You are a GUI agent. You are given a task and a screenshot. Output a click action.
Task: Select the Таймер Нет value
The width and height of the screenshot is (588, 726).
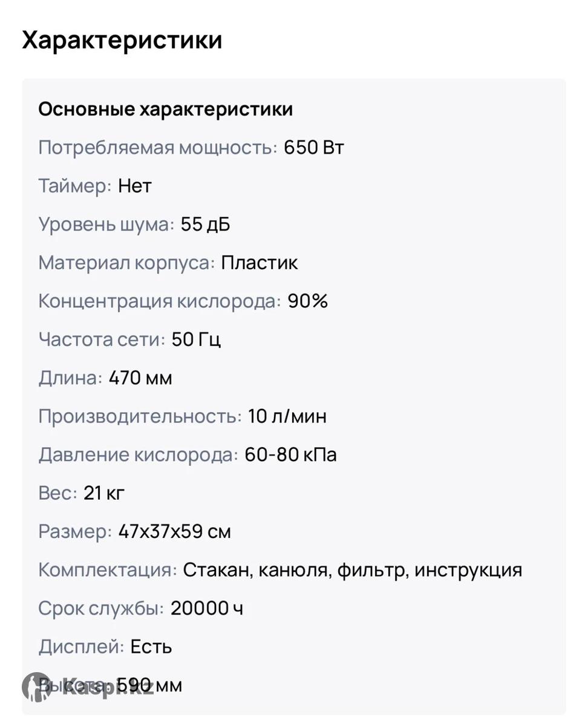(x=135, y=186)
